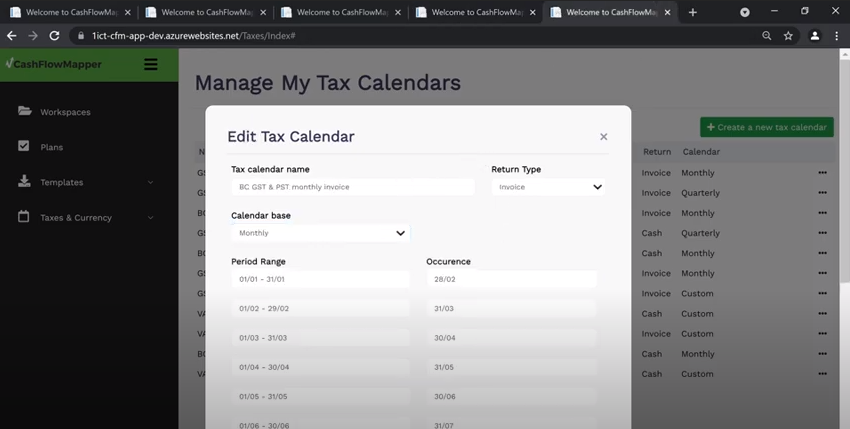Viewport: 850px width, 429px height.
Task: Open the Return Type dropdown
Action: click(x=548, y=187)
